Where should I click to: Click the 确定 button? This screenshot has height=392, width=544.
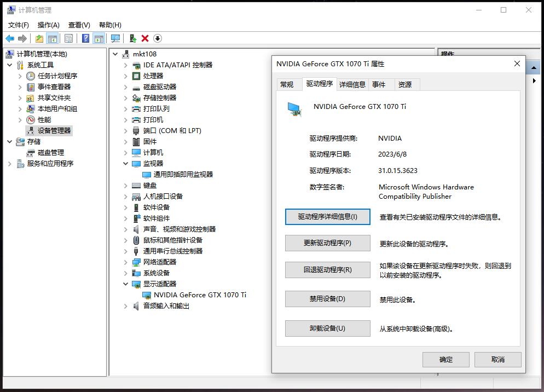pos(446,360)
